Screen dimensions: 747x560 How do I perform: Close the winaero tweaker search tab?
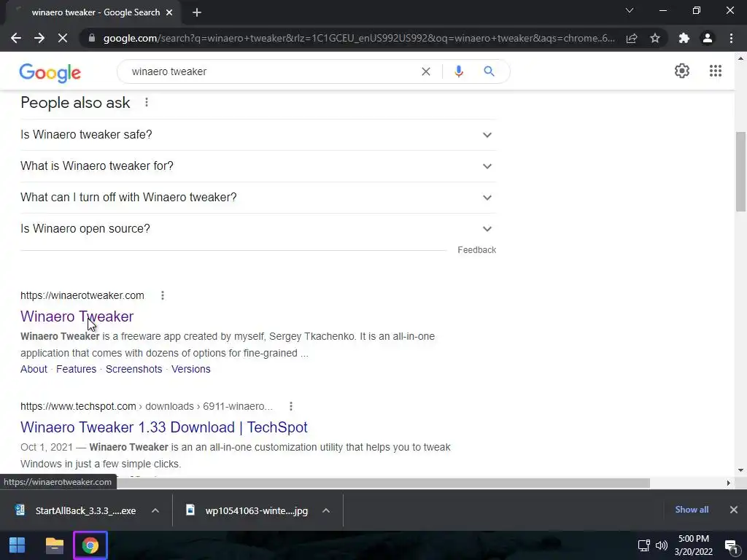pyautogui.click(x=169, y=13)
